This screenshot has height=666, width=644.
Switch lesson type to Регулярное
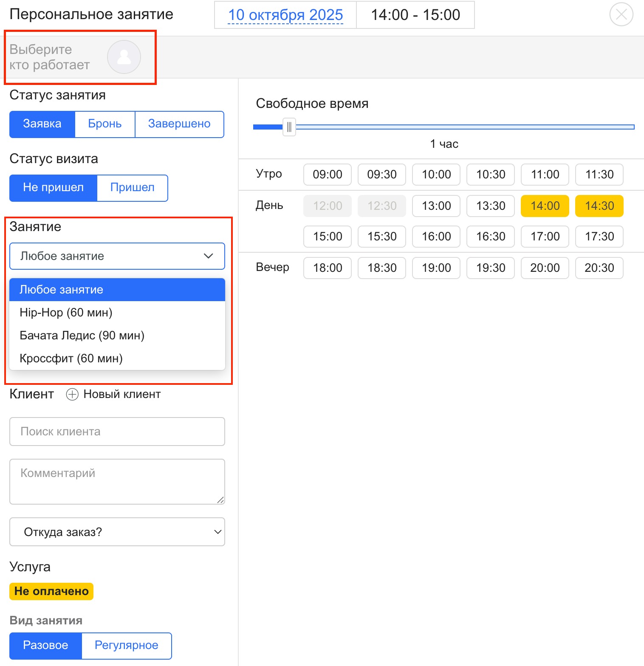click(126, 645)
